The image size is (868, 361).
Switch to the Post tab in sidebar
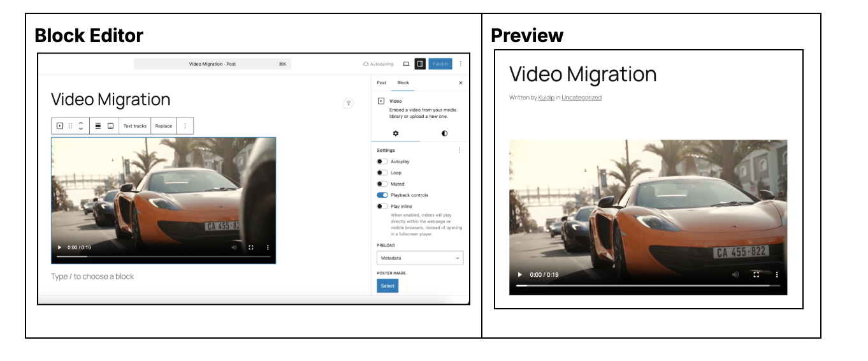(x=381, y=83)
